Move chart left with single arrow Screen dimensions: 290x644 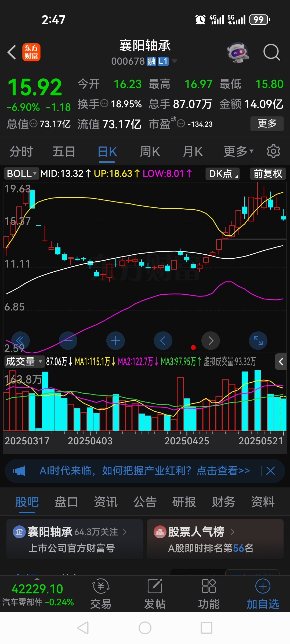tap(163, 341)
